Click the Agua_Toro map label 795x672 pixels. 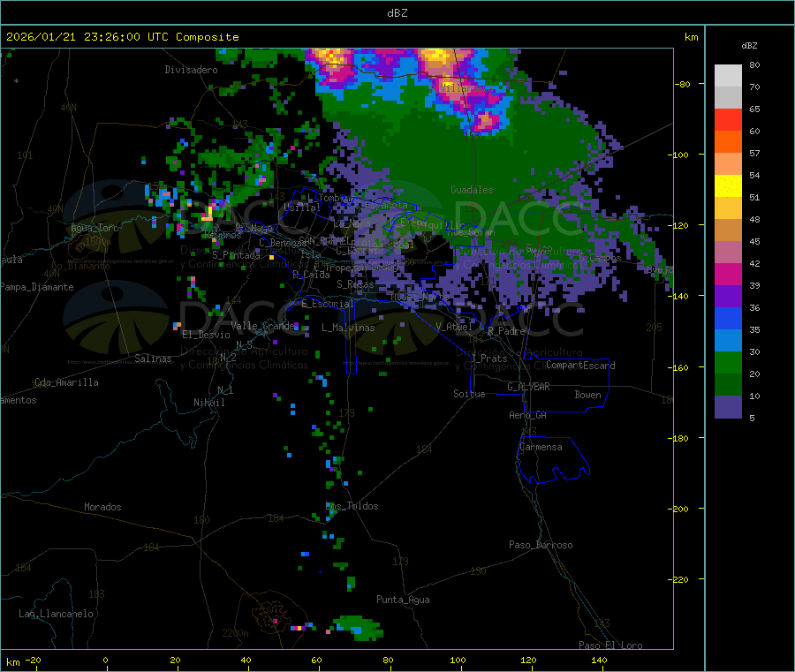tap(95, 228)
